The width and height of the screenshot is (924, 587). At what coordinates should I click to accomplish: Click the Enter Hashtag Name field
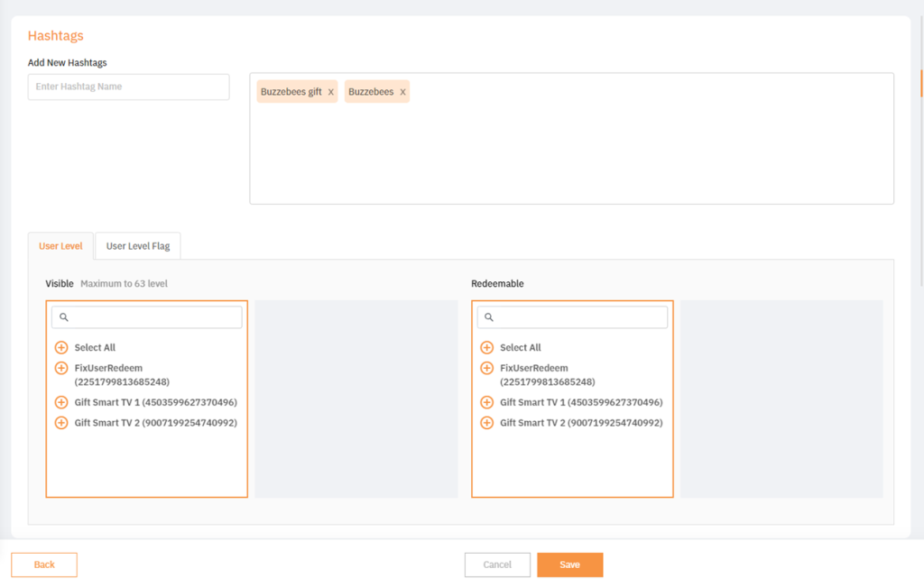click(x=127, y=87)
